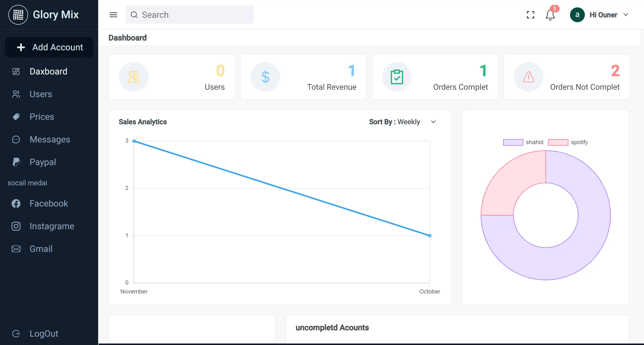The image size is (644, 345).
Task: Click the dollar icon in Total Revenue card
Action: 265,77
